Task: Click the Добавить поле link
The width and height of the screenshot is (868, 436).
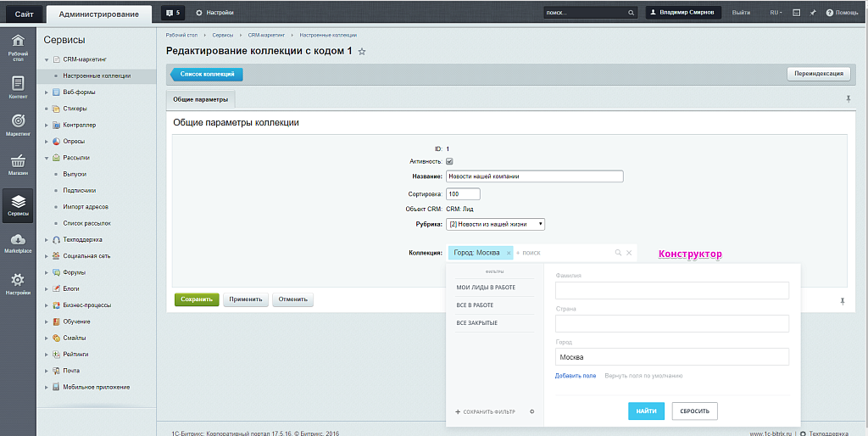Action: (x=576, y=376)
